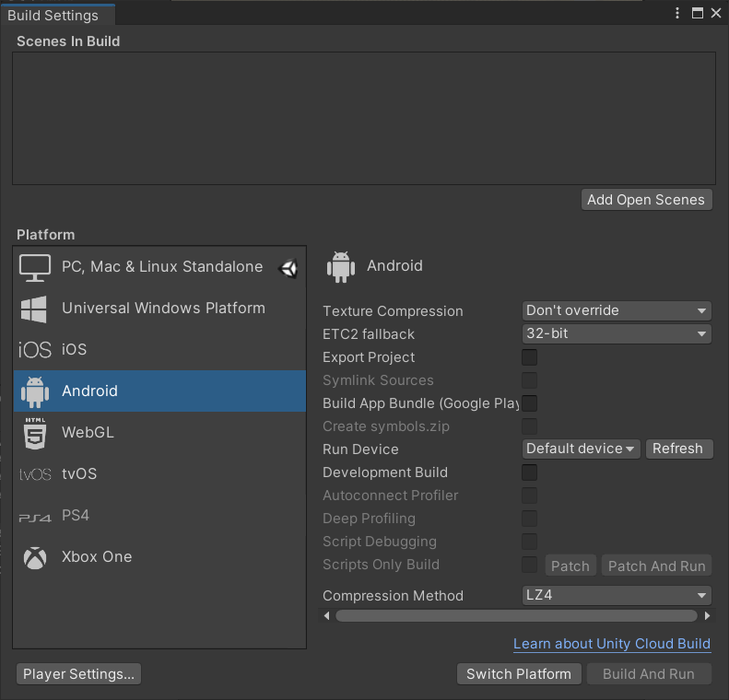Select the Xbox One platform
Image resolution: width=729 pixels, height=700 pixels.
tap(159, 556)
